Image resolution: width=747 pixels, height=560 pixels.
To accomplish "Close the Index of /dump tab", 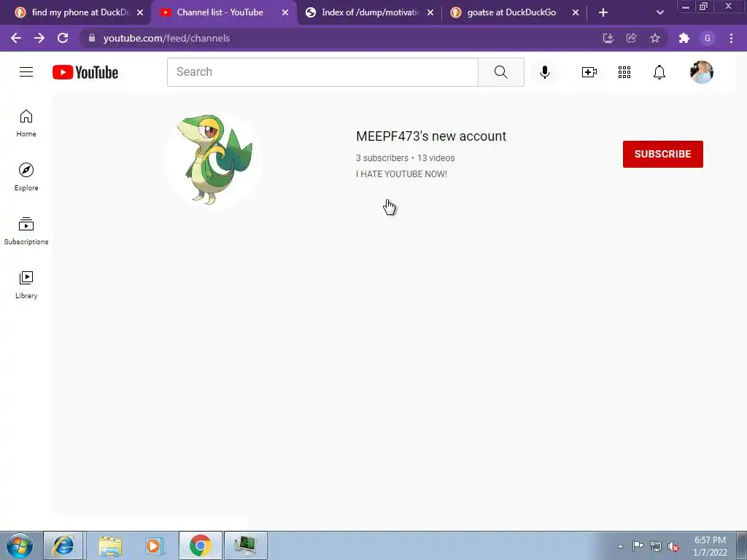I will 430,13.
